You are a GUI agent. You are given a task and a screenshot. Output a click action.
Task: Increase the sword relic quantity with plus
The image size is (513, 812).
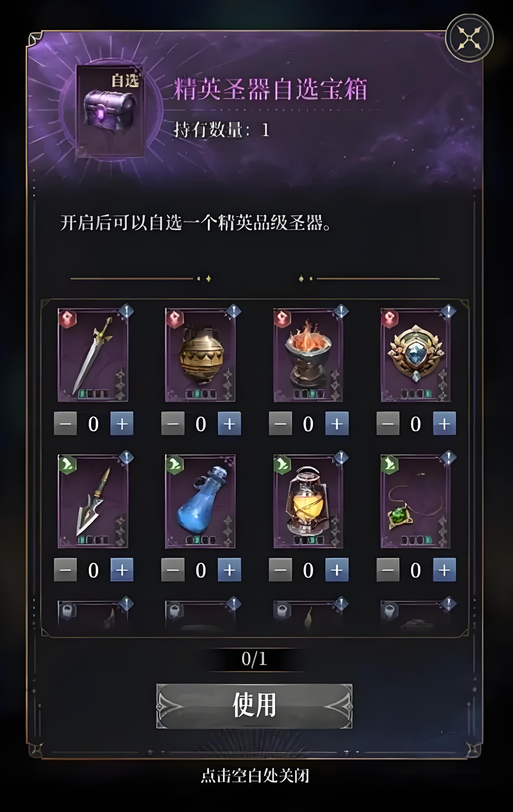(x=122, y=423)
